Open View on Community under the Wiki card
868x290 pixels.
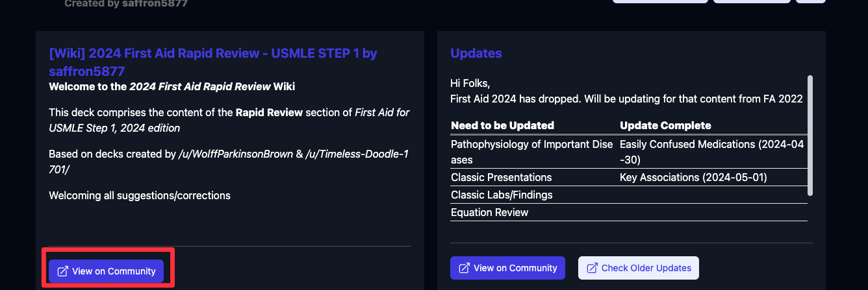pyautogui.click(x=106, y=271)
